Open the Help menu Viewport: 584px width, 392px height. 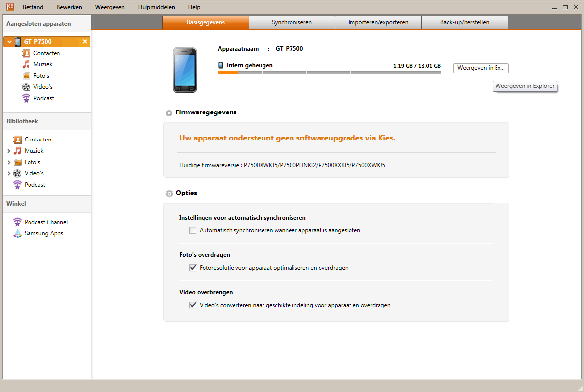194,7
